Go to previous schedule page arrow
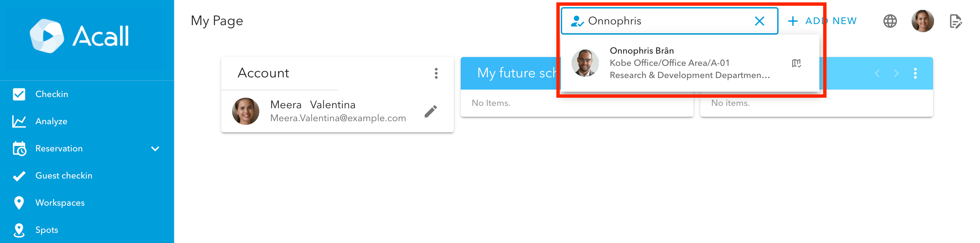This screenshot has width=980, height=243. (877, 73)
